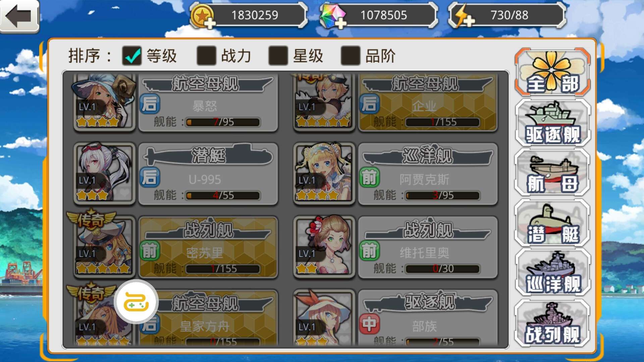Open the floating gamepad overlay icon
Image resolution: width=644 pixels, height=362 pixels.
click(x=136, y=301)
